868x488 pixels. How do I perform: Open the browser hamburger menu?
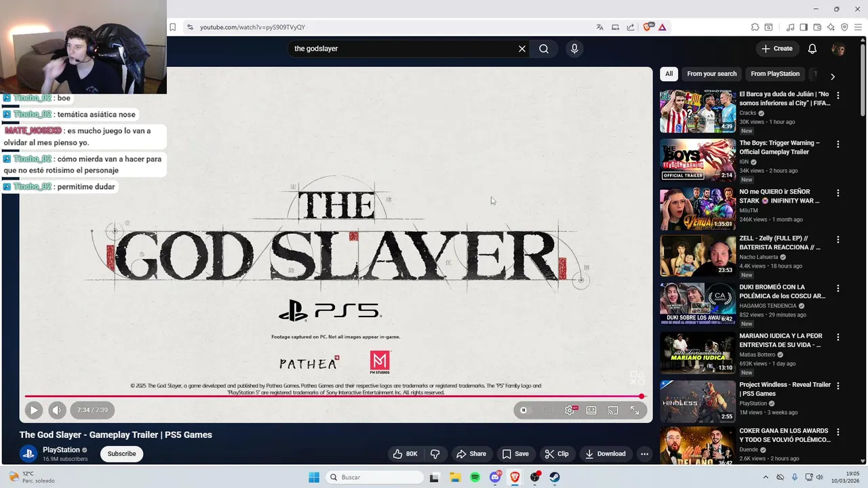click(858, 27)
